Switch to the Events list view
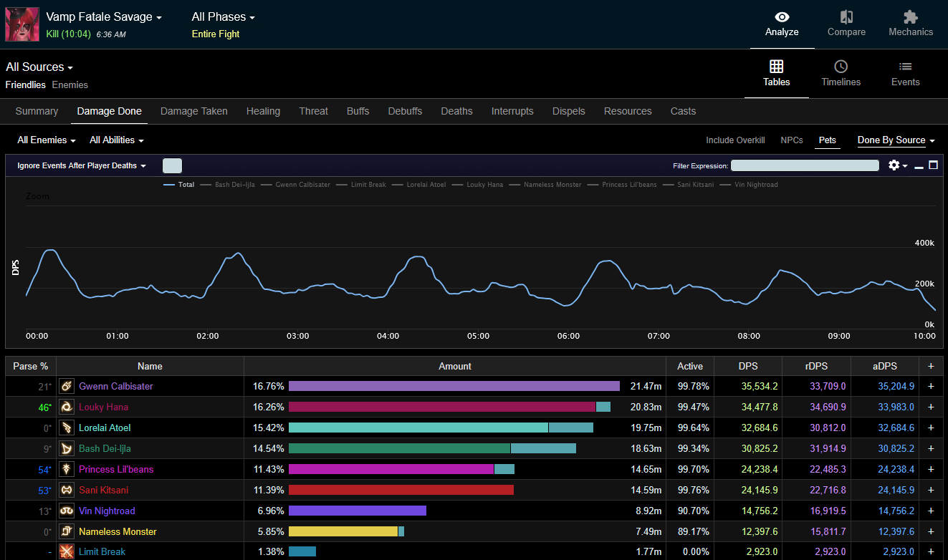Screen dimensions: 948x560 [x=906, y=74]
